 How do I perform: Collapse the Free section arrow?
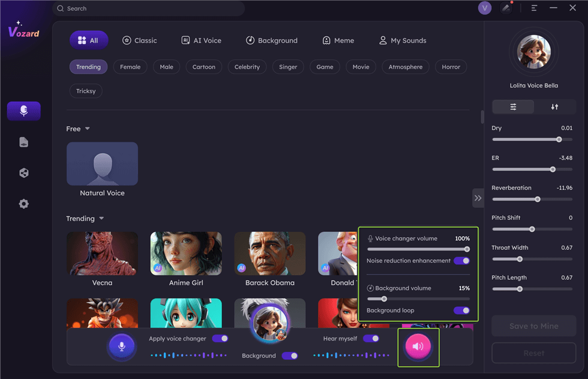click(x=88, y=129)
